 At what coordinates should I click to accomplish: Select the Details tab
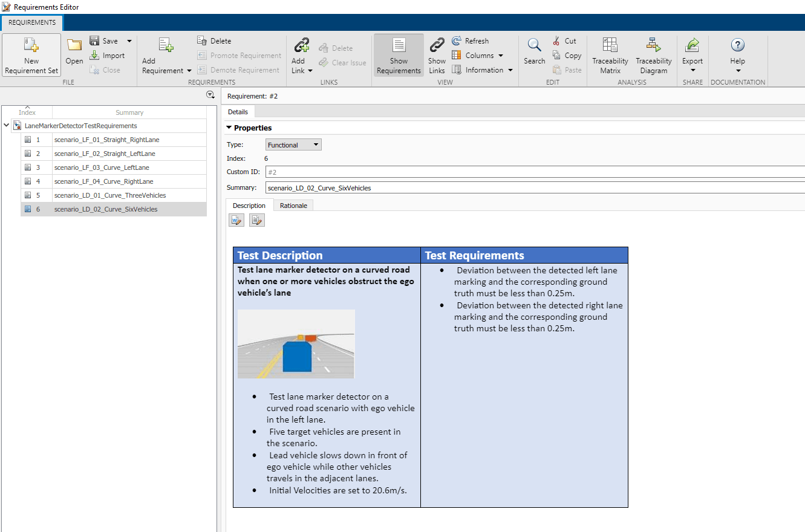238,112
